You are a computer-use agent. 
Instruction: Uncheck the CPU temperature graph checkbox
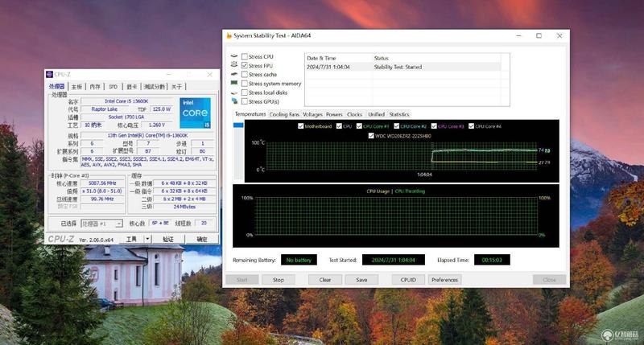[339, 126]
